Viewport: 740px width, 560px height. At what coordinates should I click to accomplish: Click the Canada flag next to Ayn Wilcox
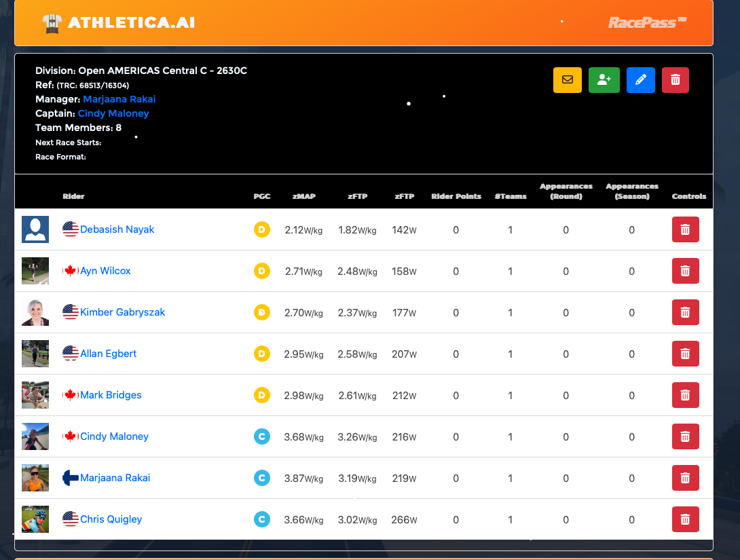coord(71,271)
